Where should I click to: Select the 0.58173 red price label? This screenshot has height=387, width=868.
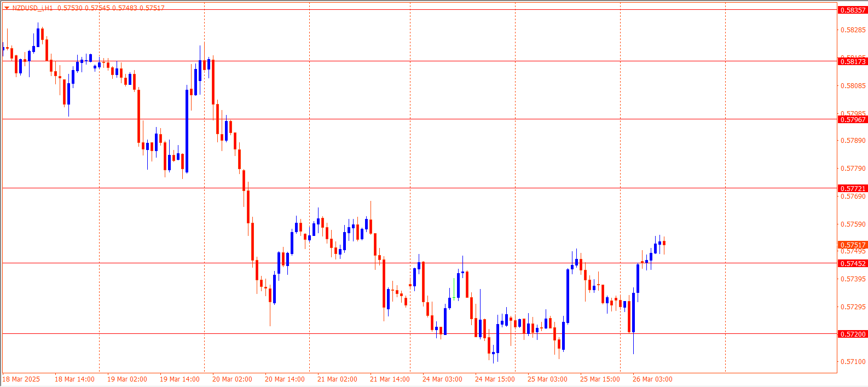click(x=853, y=61)
